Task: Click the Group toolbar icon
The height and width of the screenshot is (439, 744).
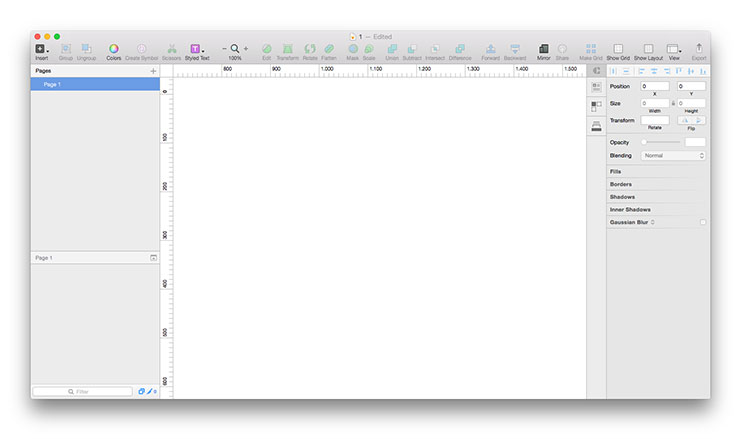Action: click(65, 49)
